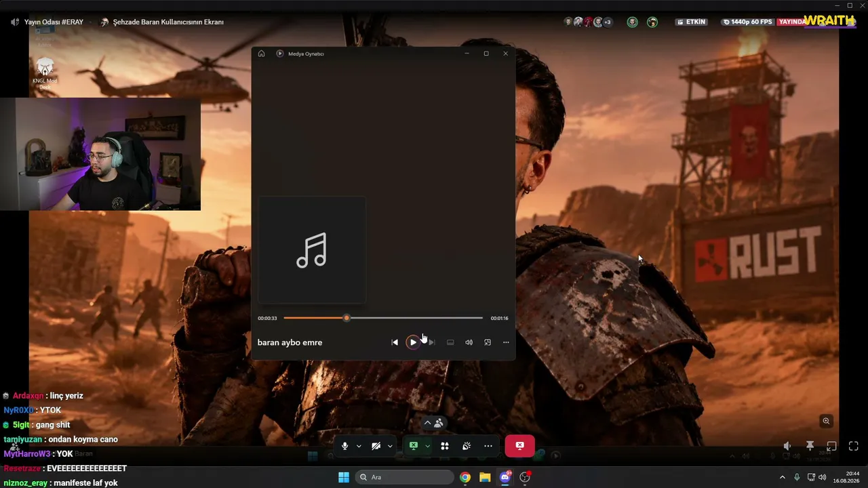Open OBS Studio from the taskbar
868x488 pixels.
pyautogui.click(x=525, y=477)
